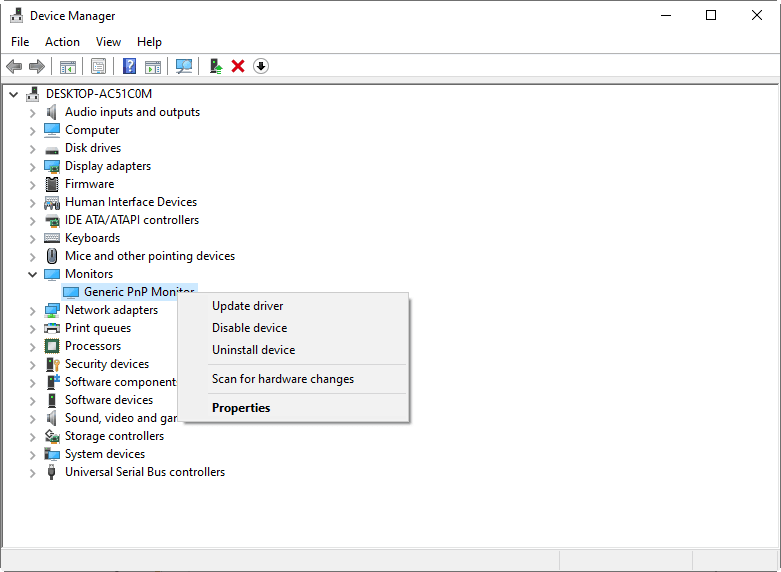Screen dimensions: 781x572
Task: Click the Print queues printer icon
Action: (x=52, y=328)
